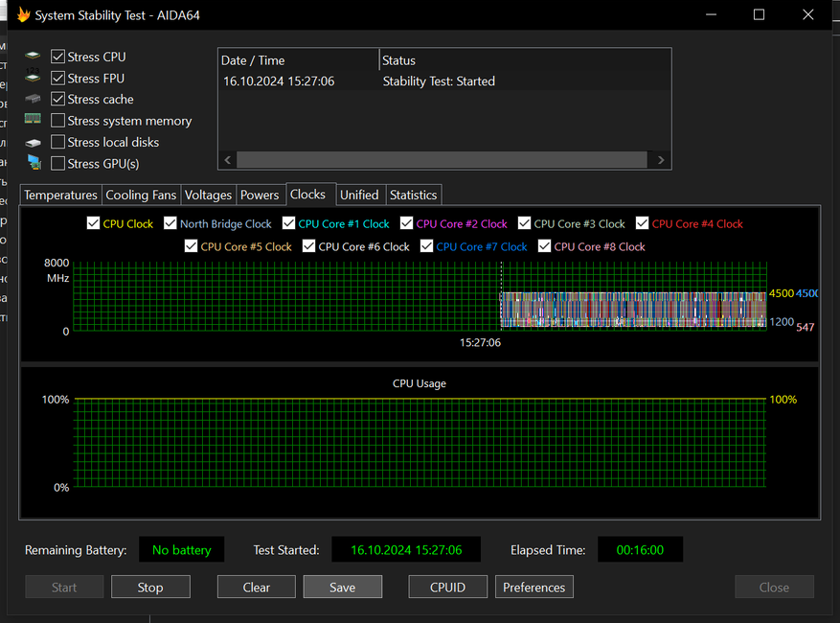Open the Cooling Fans tab
840x623 pixels.
coord(141,195)
